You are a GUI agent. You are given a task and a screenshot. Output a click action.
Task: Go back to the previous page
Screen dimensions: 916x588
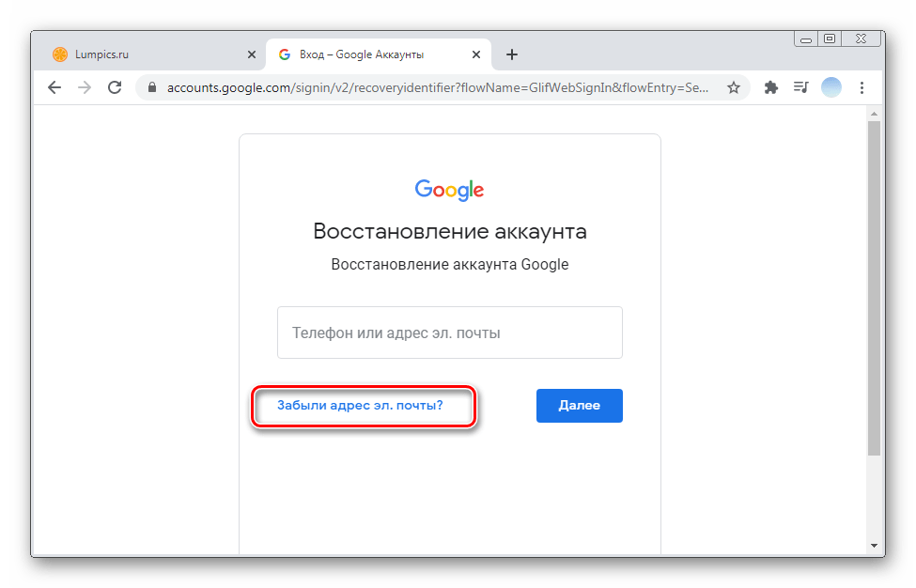tap(54, 87)
